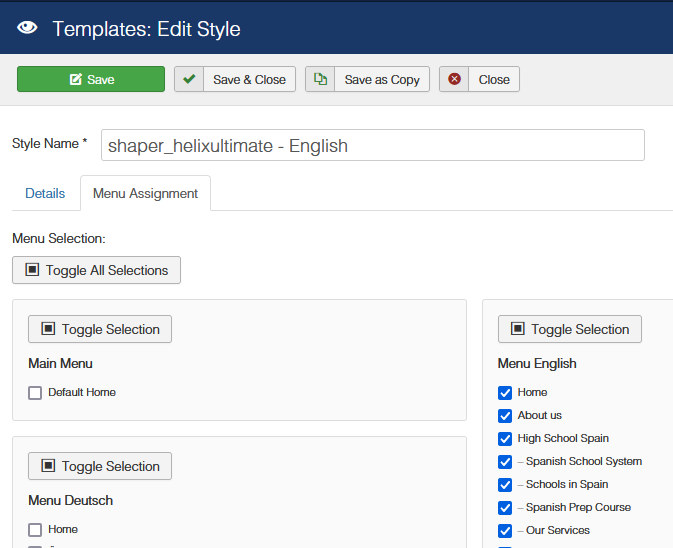Toggle selection for Menu Deutsch items
The height and width of the screenshot is (548, 673).
tap(100, 466)
